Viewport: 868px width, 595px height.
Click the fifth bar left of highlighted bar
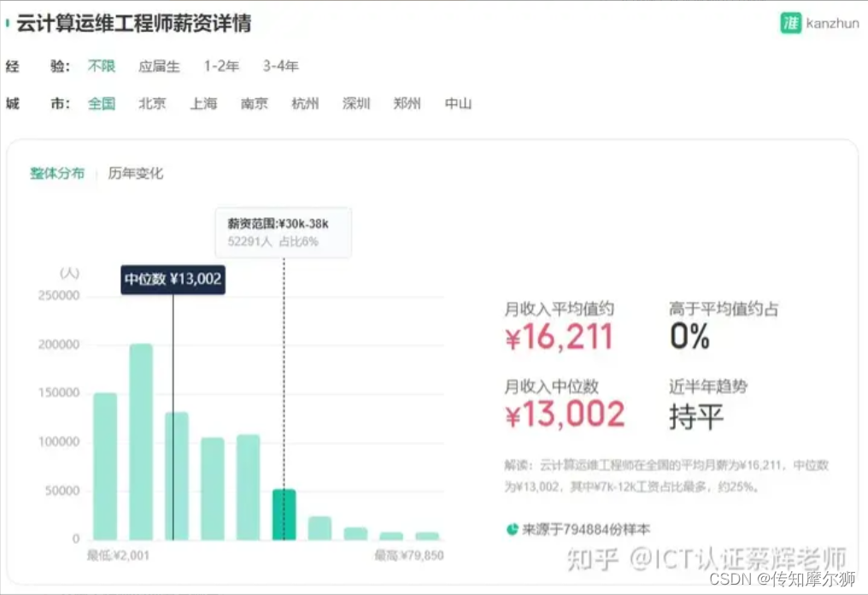(x=249, y=487)
